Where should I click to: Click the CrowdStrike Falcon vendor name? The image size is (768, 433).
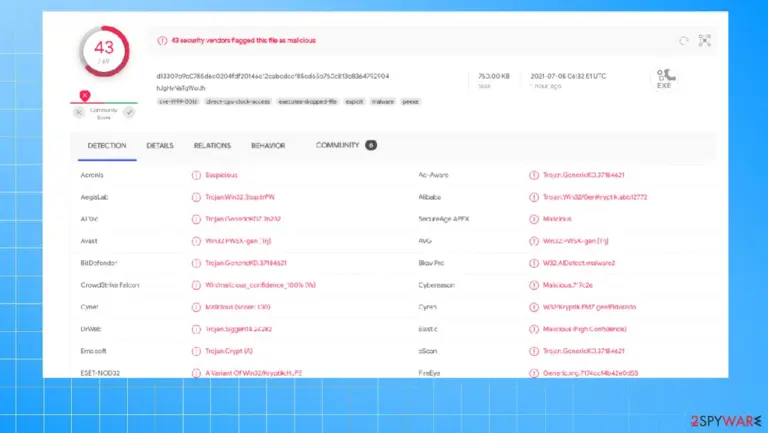click(x=110, y=285)
